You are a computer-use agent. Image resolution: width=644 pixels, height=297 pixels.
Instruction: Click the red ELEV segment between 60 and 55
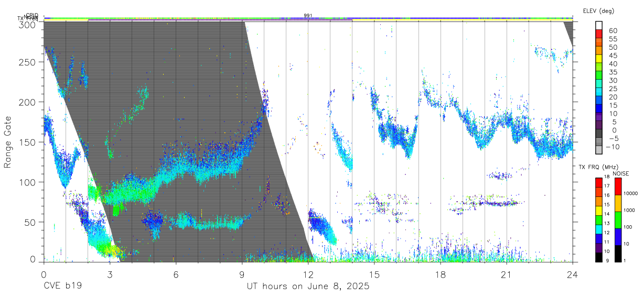coord(599,35)
